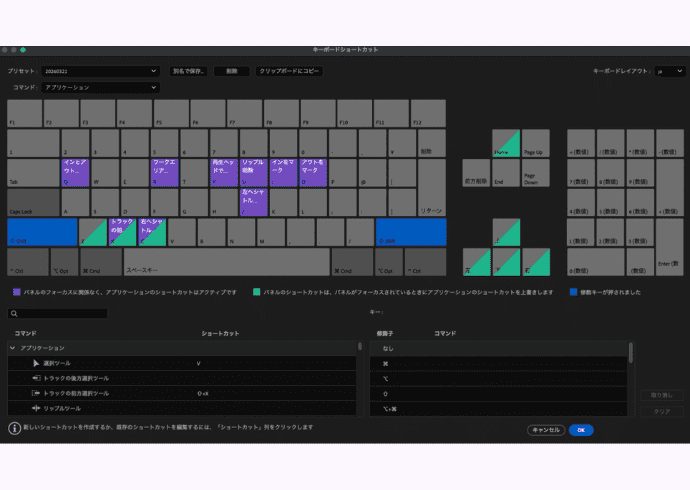This screenshot has width=690, height=490.
Task: Click the Track Select Backward tool icon
Action: point(37,378)
